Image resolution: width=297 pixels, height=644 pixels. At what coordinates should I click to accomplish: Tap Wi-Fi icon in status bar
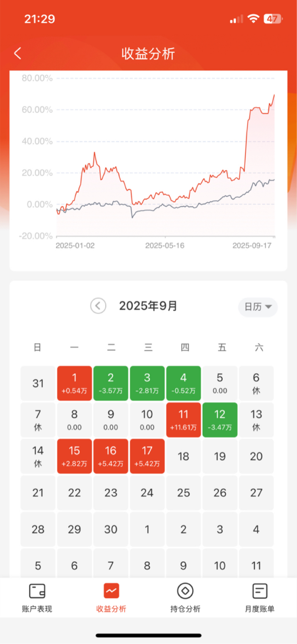(x=253, y=19)
